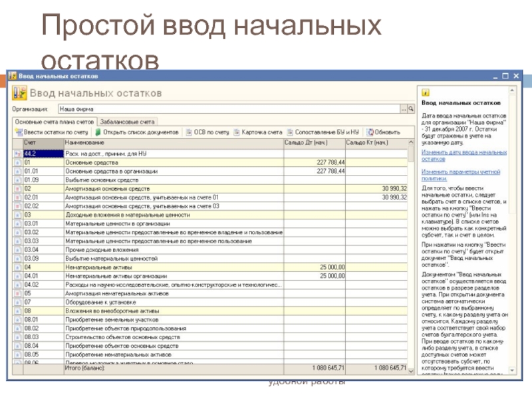Select row 08.01 Приобретение земельных участков

pos(210,320)
